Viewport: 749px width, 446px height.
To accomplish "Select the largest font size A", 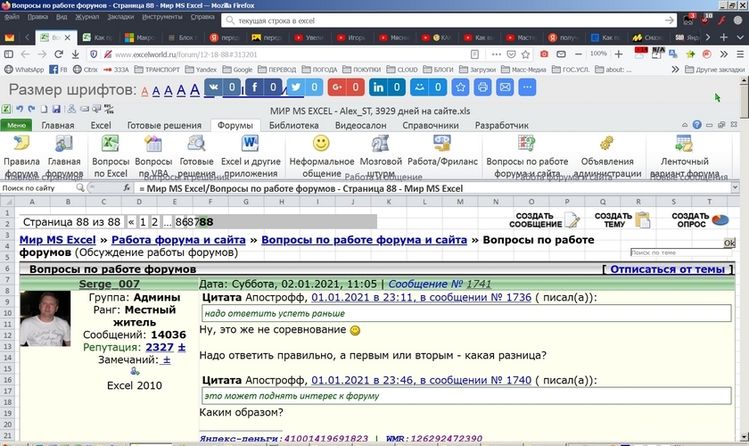I will click(194, 89).
